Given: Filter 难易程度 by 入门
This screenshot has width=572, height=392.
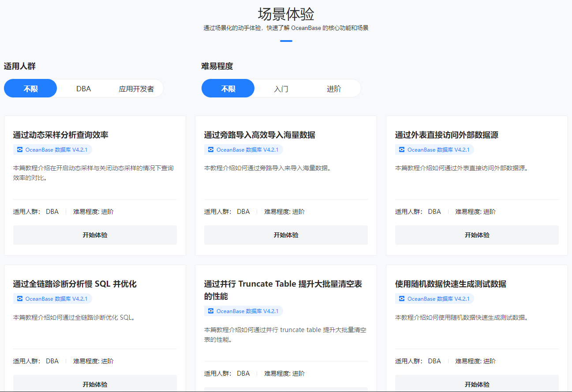Looking at the screenshot, I should [x=281, y=89].
